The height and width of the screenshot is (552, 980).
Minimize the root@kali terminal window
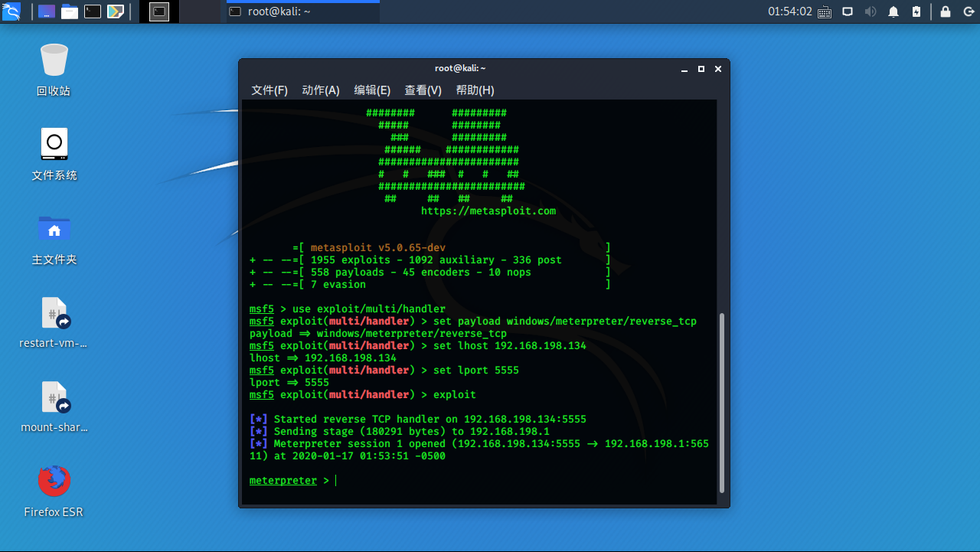tap(684, 69)
